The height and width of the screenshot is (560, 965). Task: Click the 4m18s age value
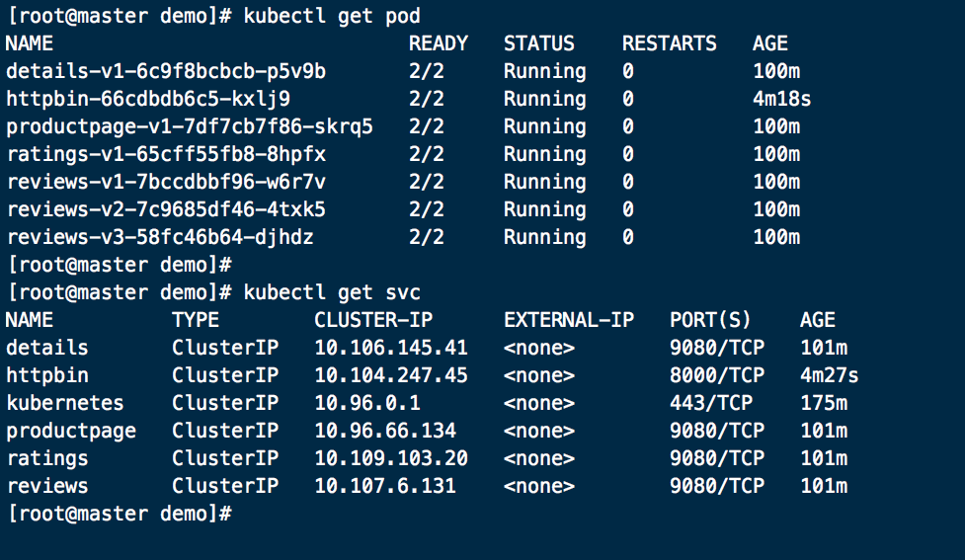(x=782, y=99)
